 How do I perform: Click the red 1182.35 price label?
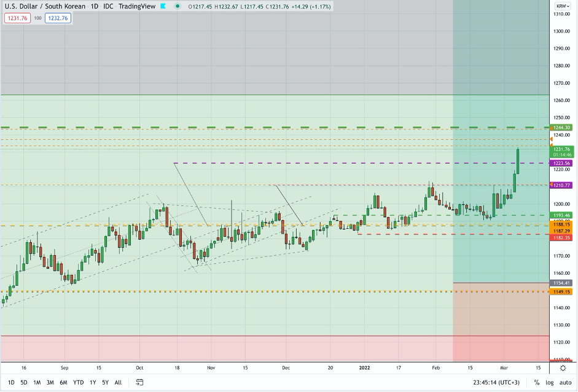click(563, 237)
